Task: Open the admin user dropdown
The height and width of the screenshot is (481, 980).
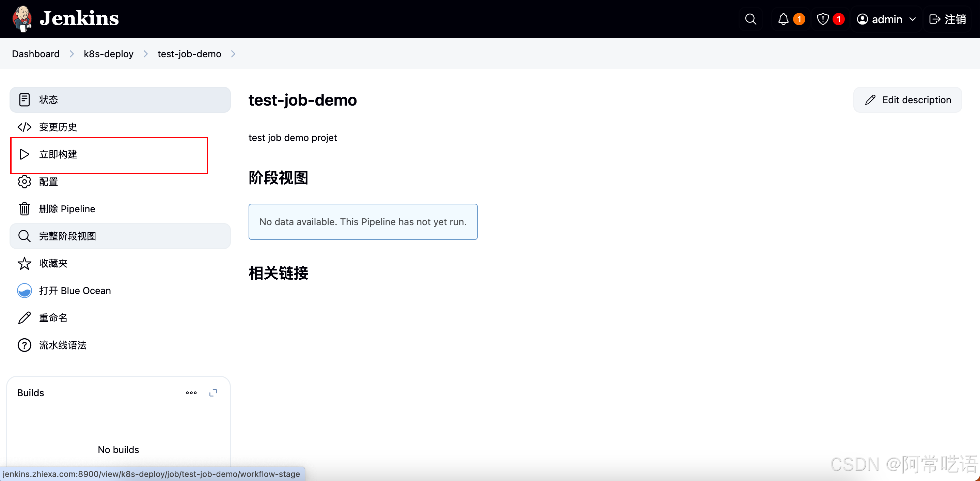Action: point(886,19)
